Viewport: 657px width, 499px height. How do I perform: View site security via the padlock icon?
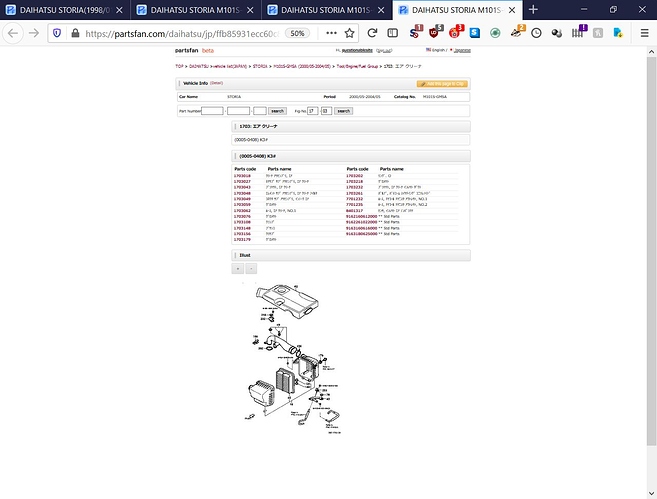75,33
